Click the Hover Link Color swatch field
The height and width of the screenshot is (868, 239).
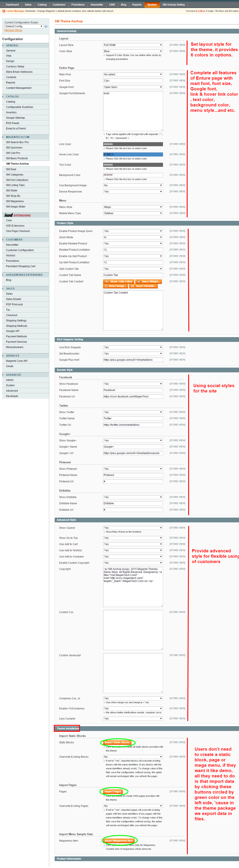[x=133, y=154]
